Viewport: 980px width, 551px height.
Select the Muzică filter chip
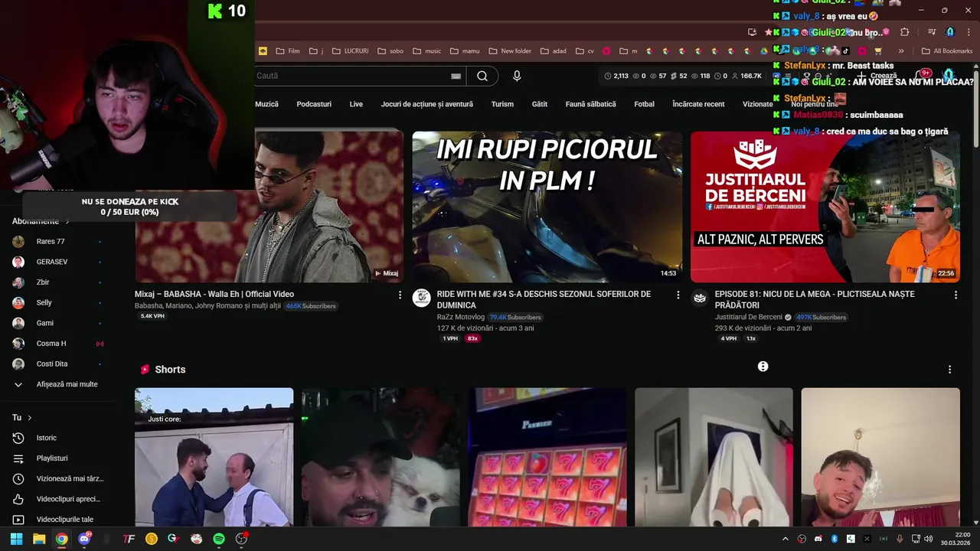(266, 104)
